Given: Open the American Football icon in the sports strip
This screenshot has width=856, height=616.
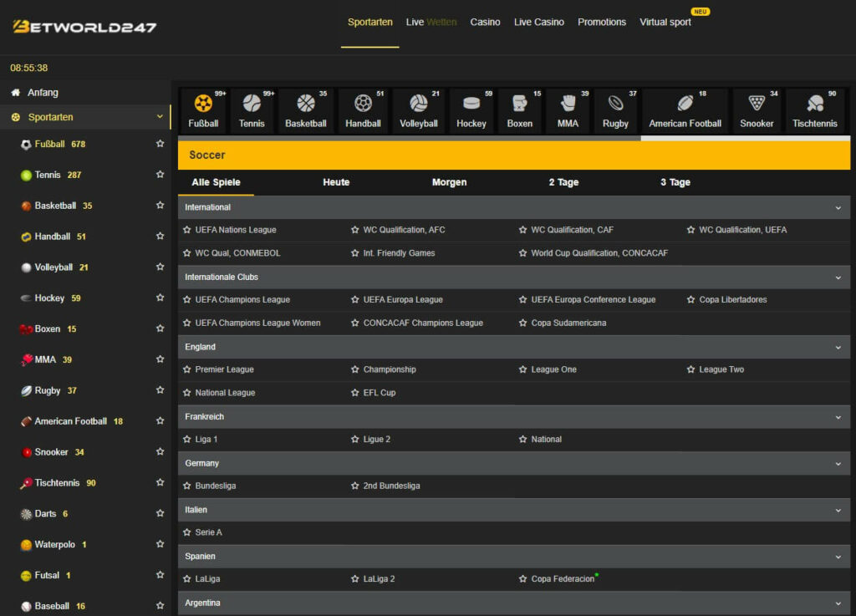Looking at the screenshot, I should pyautogui.click(x=685, y=103).
